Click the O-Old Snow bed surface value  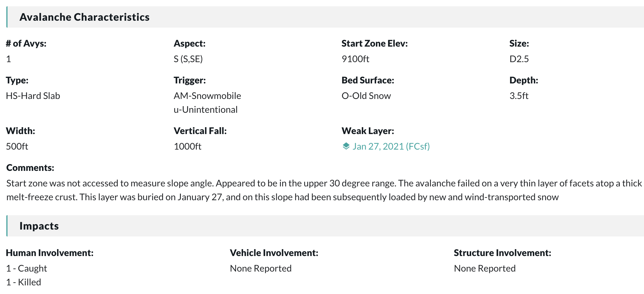click(366, 96)
